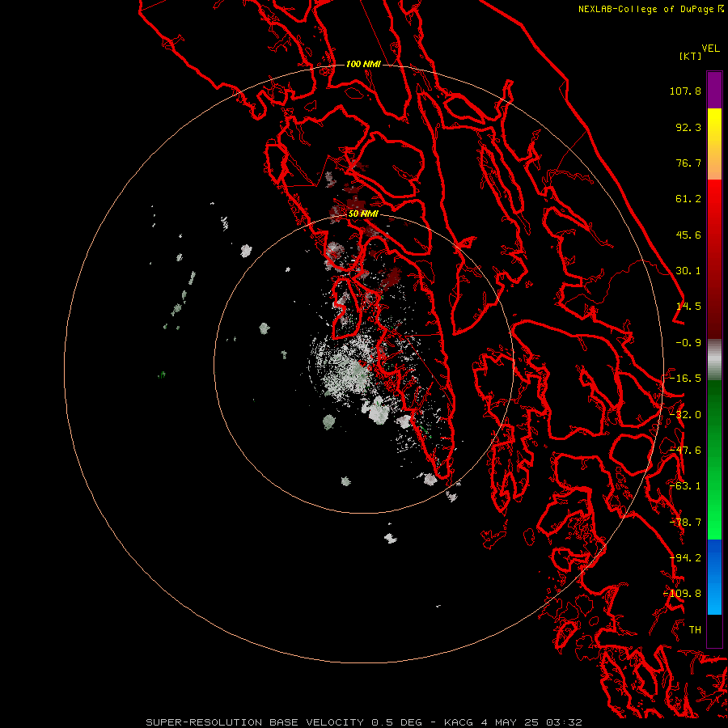Click the 50 NMI range ring label
Viewport: 728px width, 728px height.
pos(363,214)
